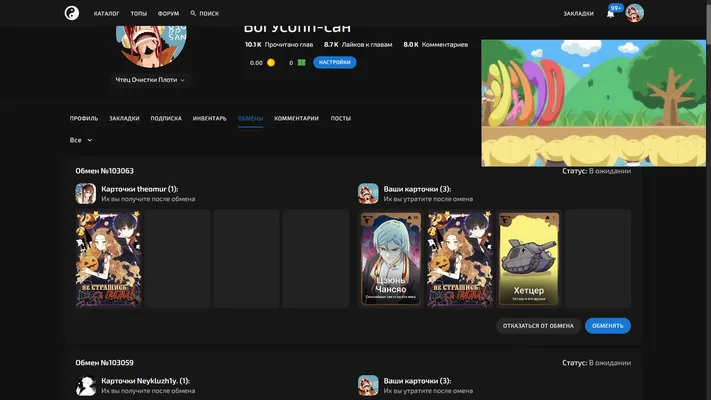Switch to the ИНВЕНТАРЬ tab
Image resolution: width=711 pixels, height=400 pixels.
(x=209, y=118)
